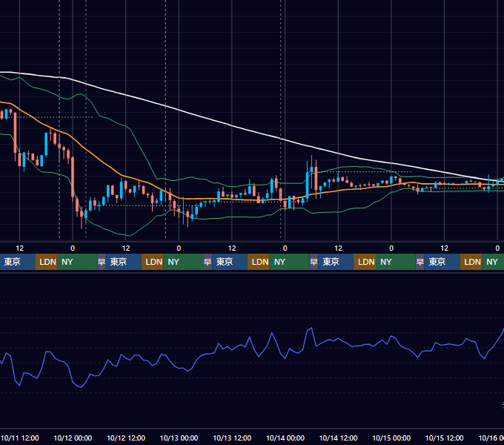Select NY session block above 10/14 00:00
Image resolution: width=504 pixels, height=445 pixels.
point(289,262)
